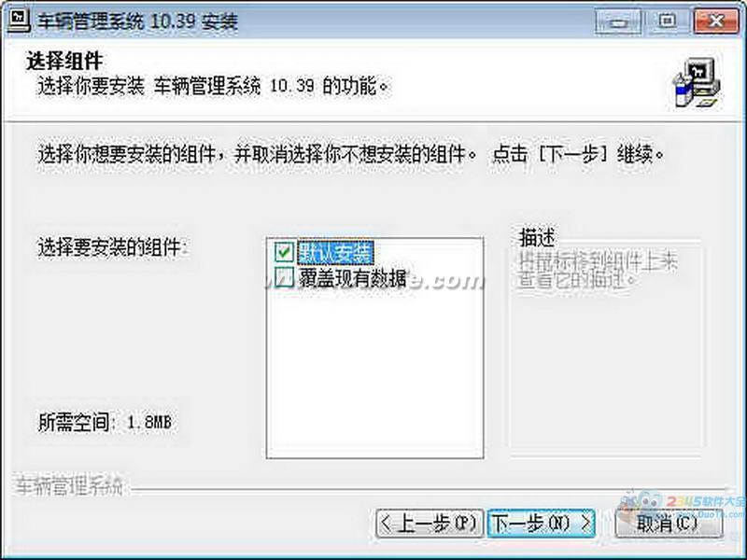
Task: Minimize the installer window
Action: coord(618,21)
